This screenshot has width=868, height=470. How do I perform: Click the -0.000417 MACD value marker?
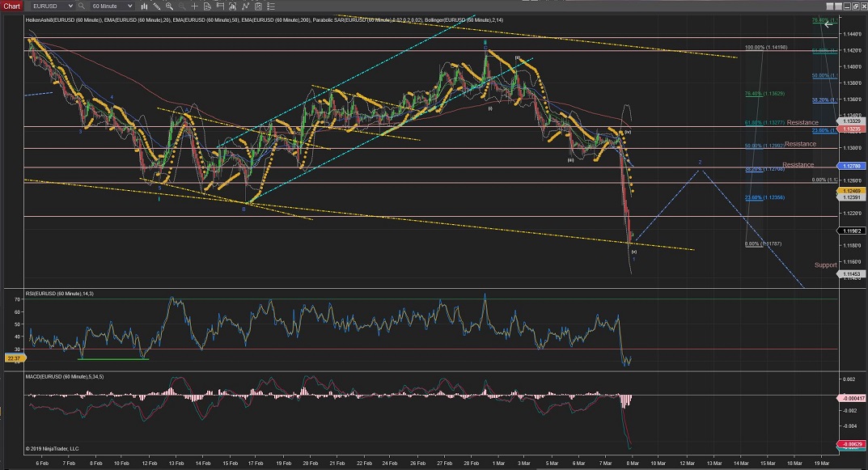click(851, 398)
